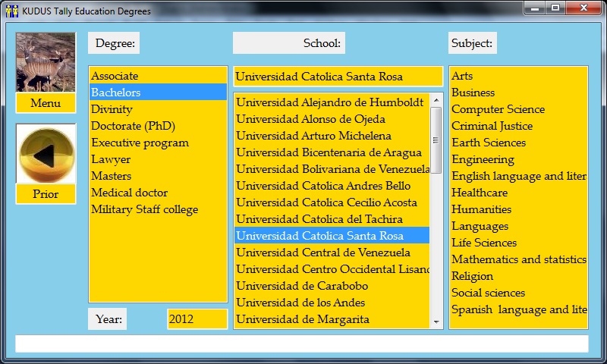Screen dimensions: 607x364
Task: Select Universidad Central de Venezuela
Action: click(323, 253)
